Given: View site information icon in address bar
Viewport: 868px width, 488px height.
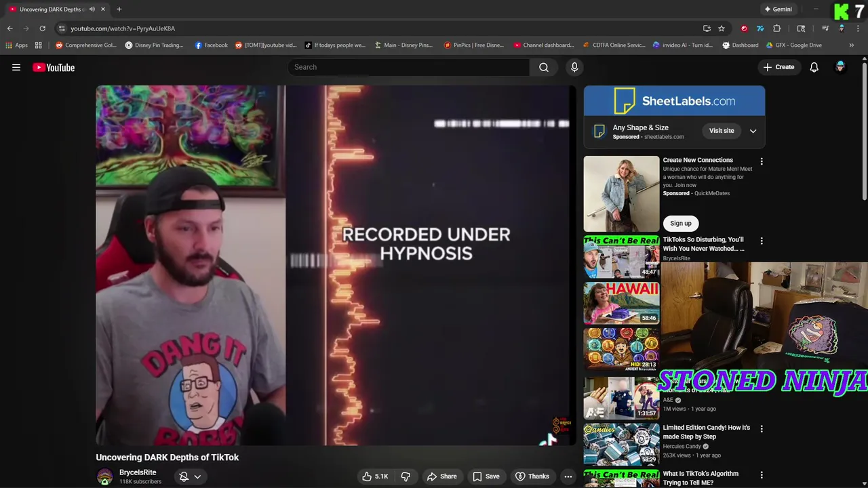Looking at the screenshot, I should pos(62,28).
